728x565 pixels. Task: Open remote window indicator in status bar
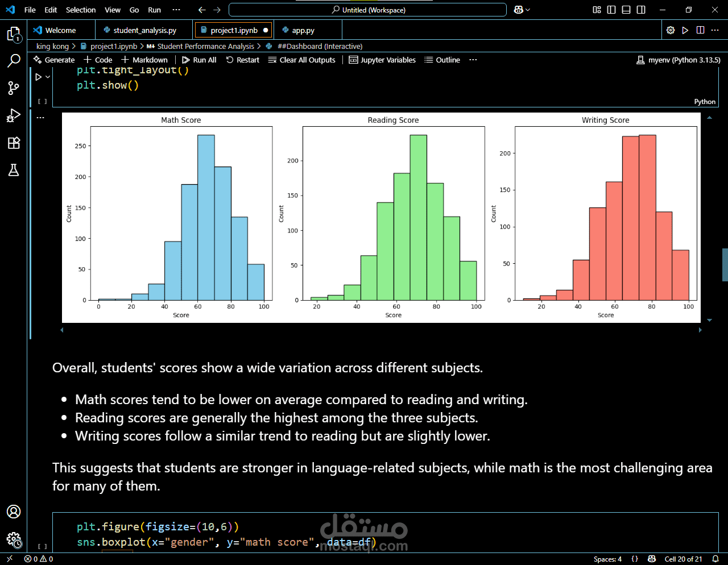click(10, 559)
